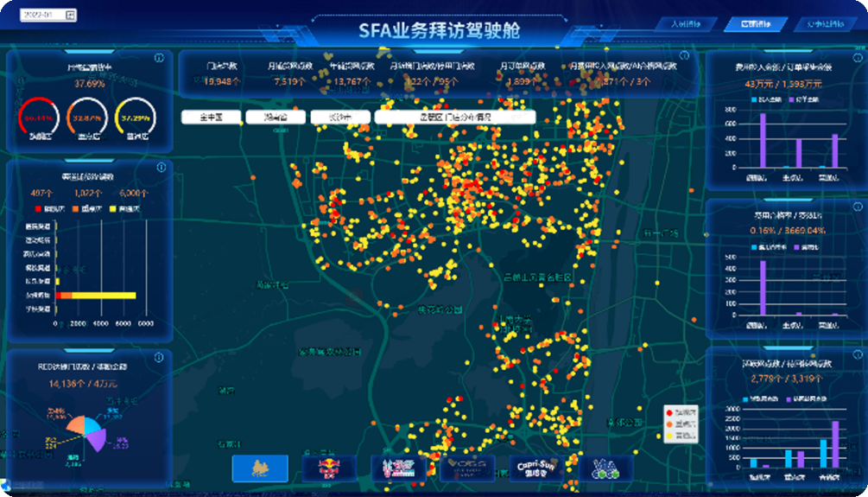Screen dimensions: 868x497
Task: Select the pink brand logo, third in row
Action: click(x=398, y=468)
